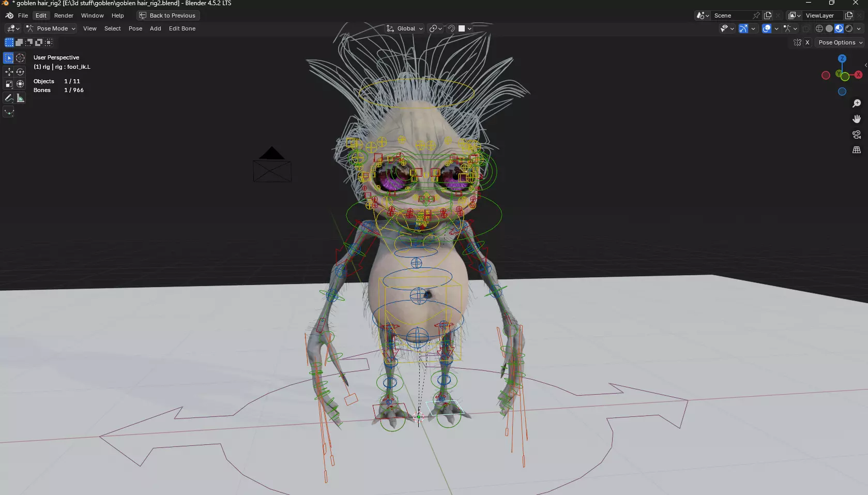Open the Render menu
Viewport: 868px width, 495px height.
pyautogui.click(x=64, y=16)
